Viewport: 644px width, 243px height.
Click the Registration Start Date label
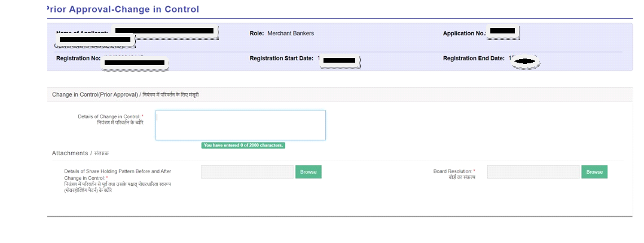(281, 59)
